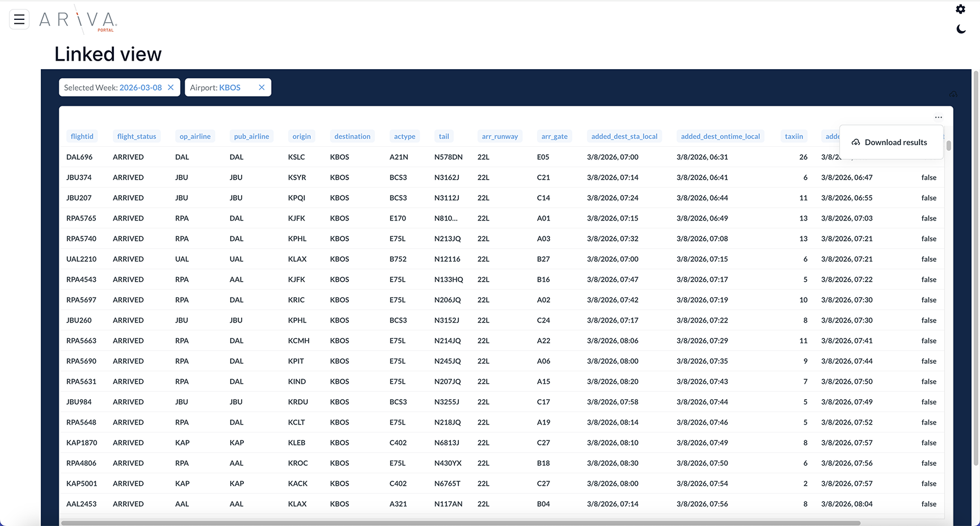
Task: Click the added_dest_sta_local column header
Action: tap(624, 137)
